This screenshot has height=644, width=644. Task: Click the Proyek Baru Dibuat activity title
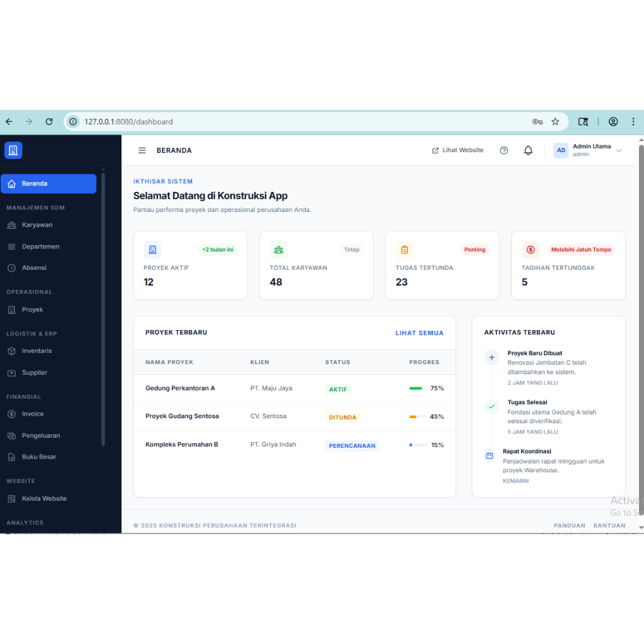[x=535, y=353]
